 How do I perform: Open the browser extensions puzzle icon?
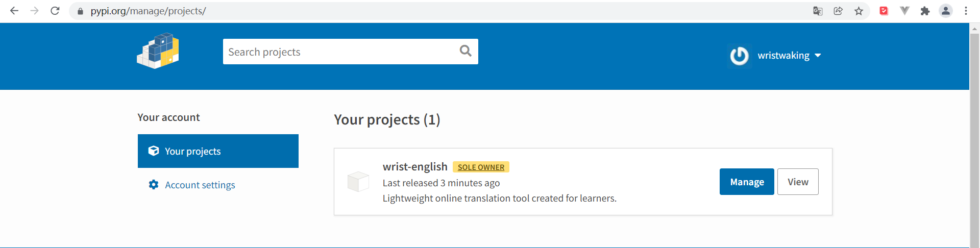[x=925, y=11]
